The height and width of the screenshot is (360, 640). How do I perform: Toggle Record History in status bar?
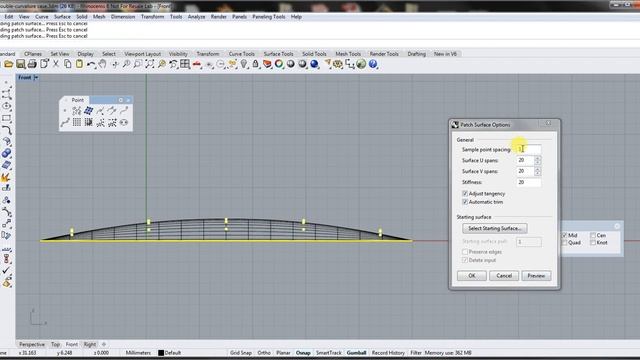click(x=388, y=353)
